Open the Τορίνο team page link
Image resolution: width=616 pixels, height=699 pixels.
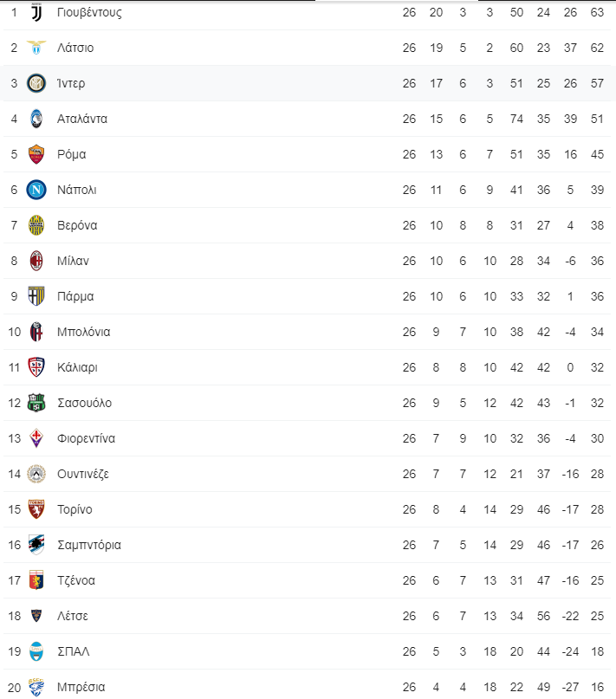point(75,509)
